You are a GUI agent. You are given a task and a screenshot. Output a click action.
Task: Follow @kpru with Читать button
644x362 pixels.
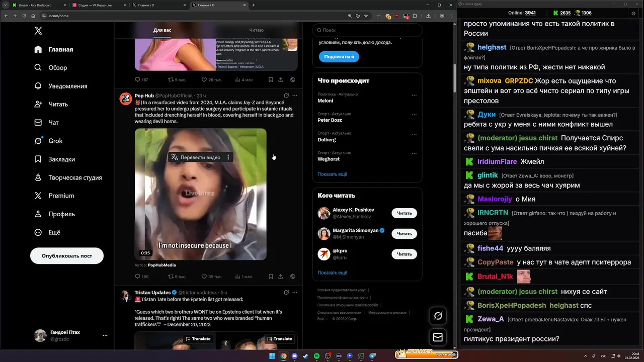pyautogui.click(x=404, y=254)
